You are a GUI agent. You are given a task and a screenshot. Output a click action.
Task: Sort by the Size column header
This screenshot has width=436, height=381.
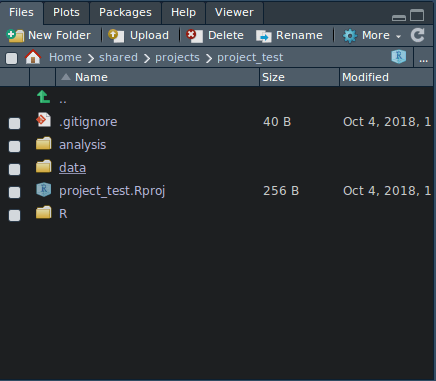pos(299,77)
